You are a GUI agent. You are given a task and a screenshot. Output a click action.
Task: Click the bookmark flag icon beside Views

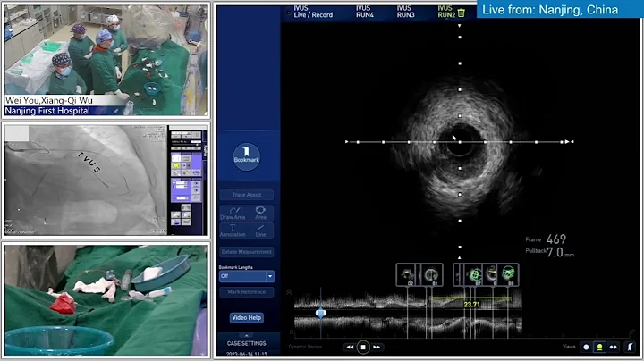pyautogui.click(x=630, y=347)
